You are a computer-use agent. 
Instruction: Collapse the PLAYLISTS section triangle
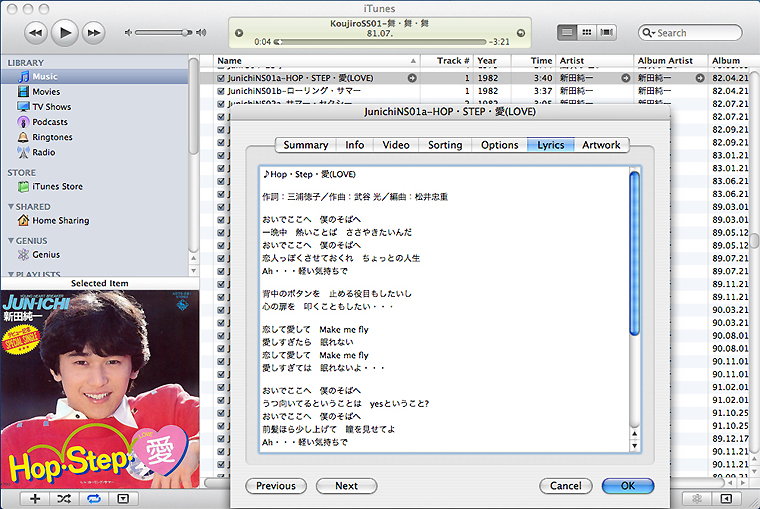(11, 274)
